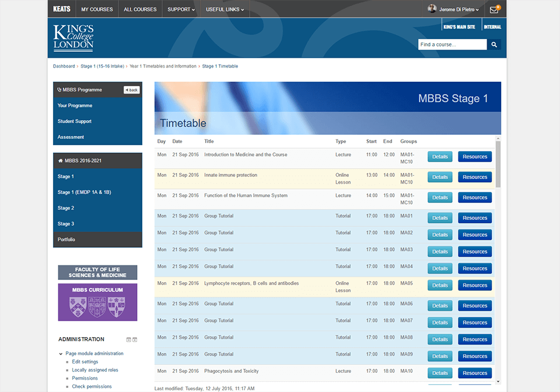Viewport: 560px width, 392px height.
Task: Click the Page module administration link
Action: point(94,353)
